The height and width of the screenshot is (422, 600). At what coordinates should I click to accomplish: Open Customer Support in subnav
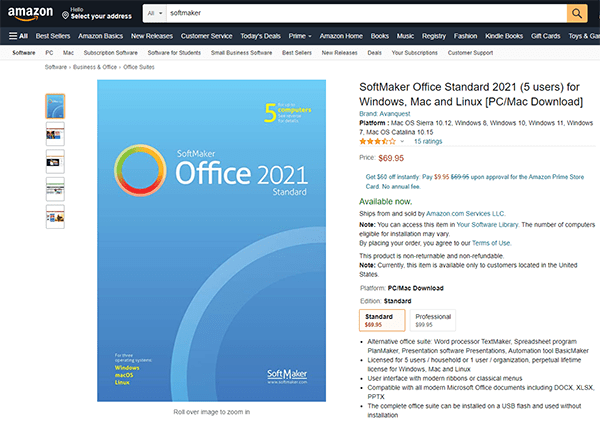click(x=470, y=53)
